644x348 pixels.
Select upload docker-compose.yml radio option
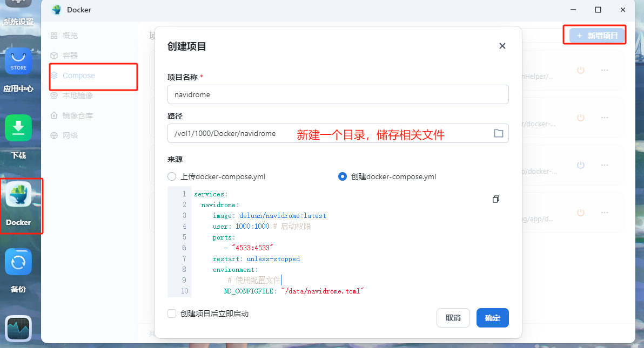pos(172,176)
